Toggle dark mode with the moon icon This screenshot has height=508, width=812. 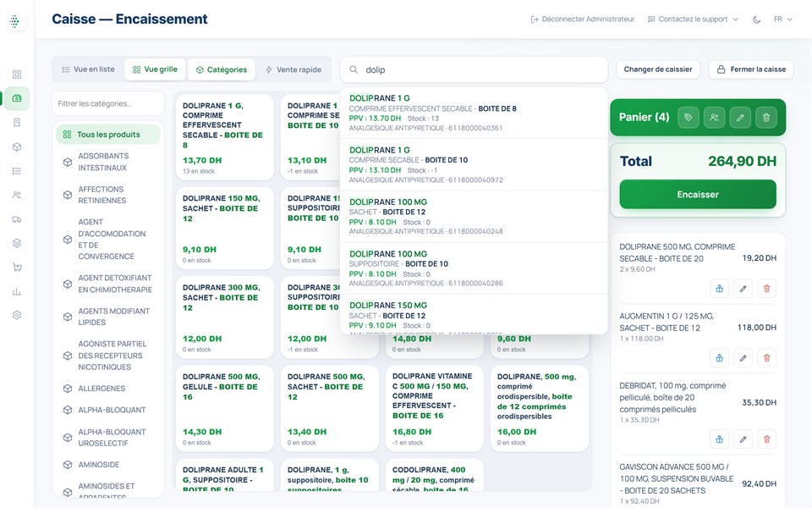(756, 19)
